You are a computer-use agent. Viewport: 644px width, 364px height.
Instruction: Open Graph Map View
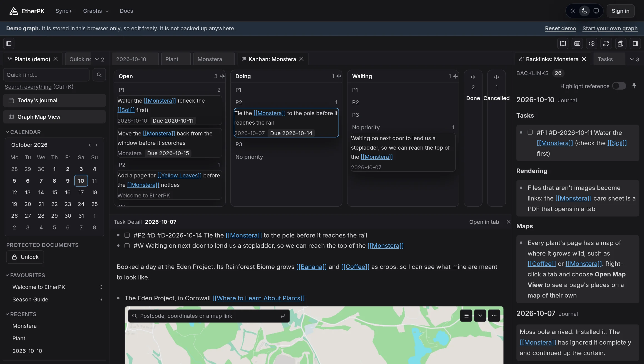[x=54, y=117]
